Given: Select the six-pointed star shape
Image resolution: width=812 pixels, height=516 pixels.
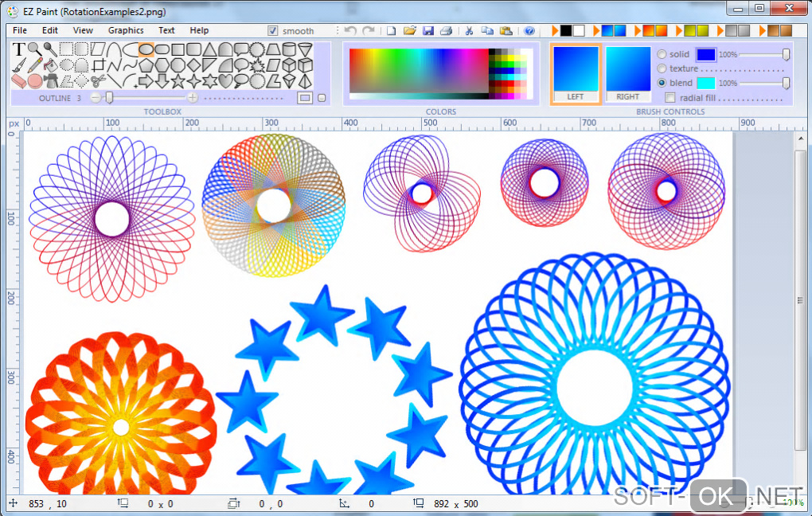Looking at the screenshot, I should click(209, 80).
